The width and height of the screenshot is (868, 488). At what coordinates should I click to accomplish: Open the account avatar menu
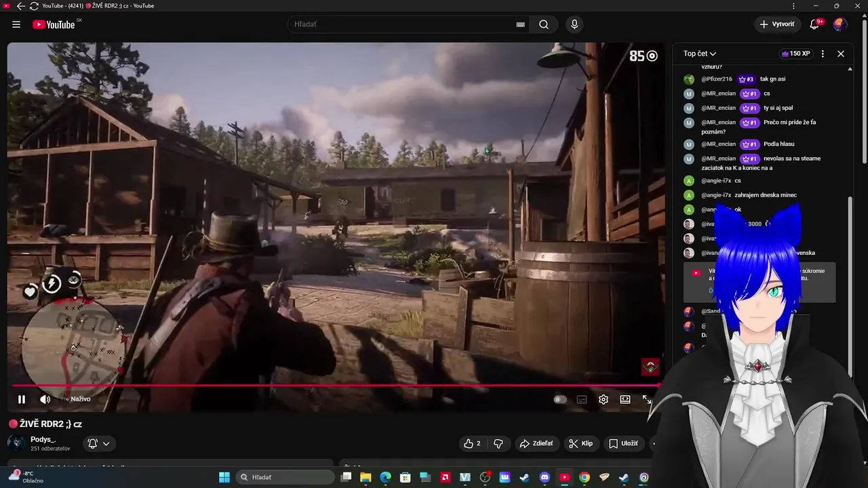pyautogui.click(x=840, y=24)
